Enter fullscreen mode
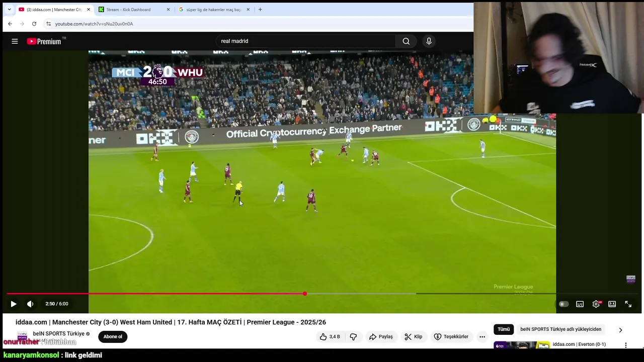 [628, 304]
